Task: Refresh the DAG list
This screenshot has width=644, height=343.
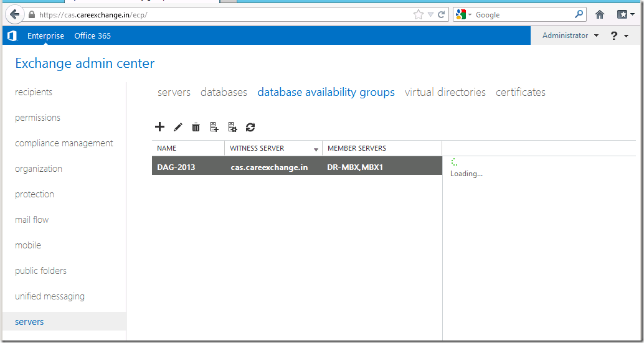Action: [x=250, y=127]
